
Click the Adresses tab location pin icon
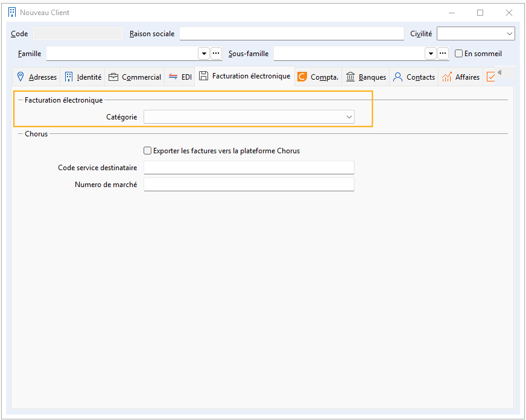coord(21,77)
